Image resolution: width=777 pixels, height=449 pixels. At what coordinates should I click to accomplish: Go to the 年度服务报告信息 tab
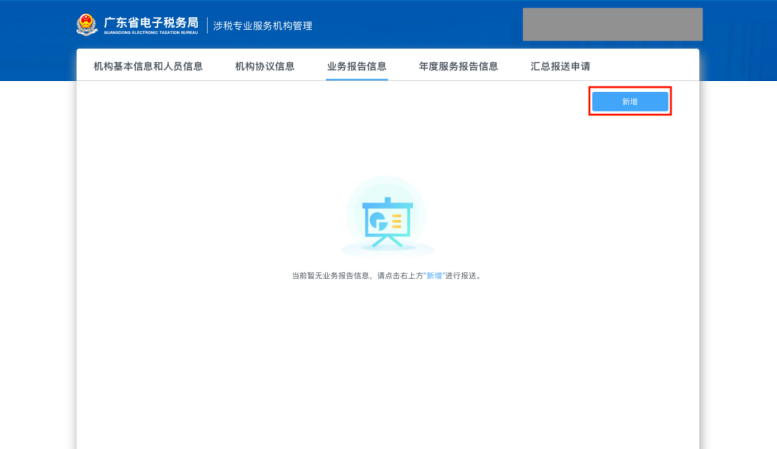point(458,66)
